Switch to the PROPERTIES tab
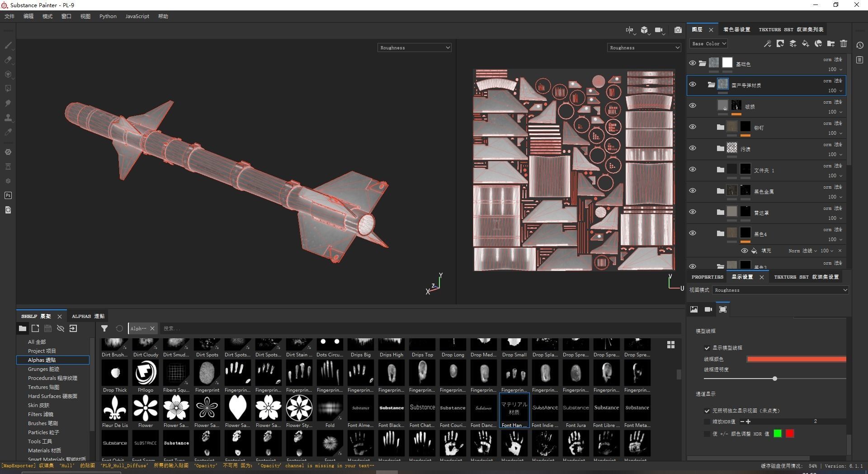 708,277
